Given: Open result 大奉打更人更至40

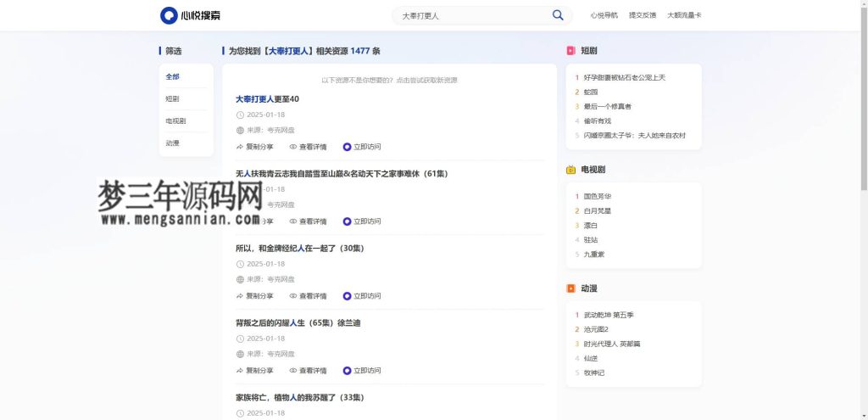Looking at the screenshot, I should click(x=267, y=99).
